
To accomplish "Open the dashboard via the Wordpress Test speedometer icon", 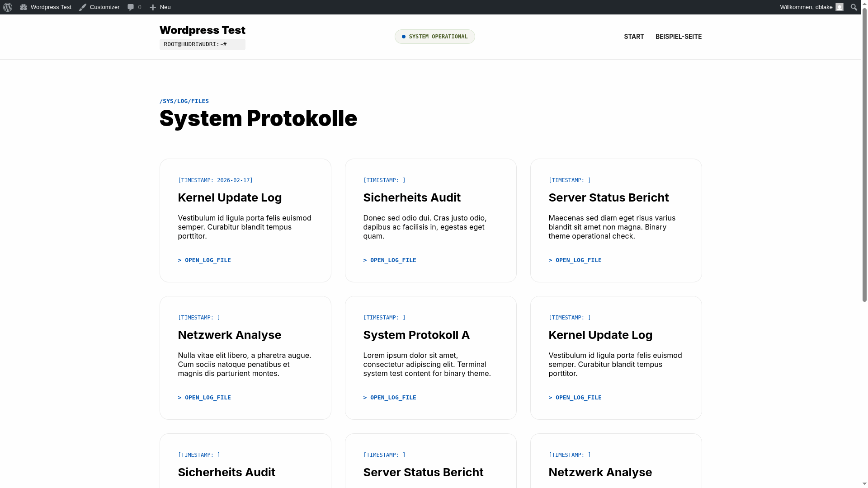I will point(24,7).
